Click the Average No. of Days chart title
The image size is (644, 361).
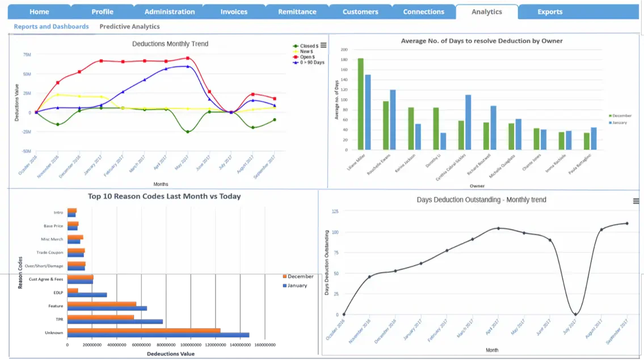pos(482,41)
